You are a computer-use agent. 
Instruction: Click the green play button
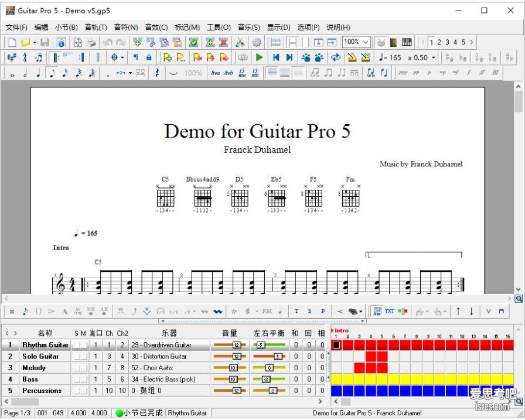coord(259,57)
